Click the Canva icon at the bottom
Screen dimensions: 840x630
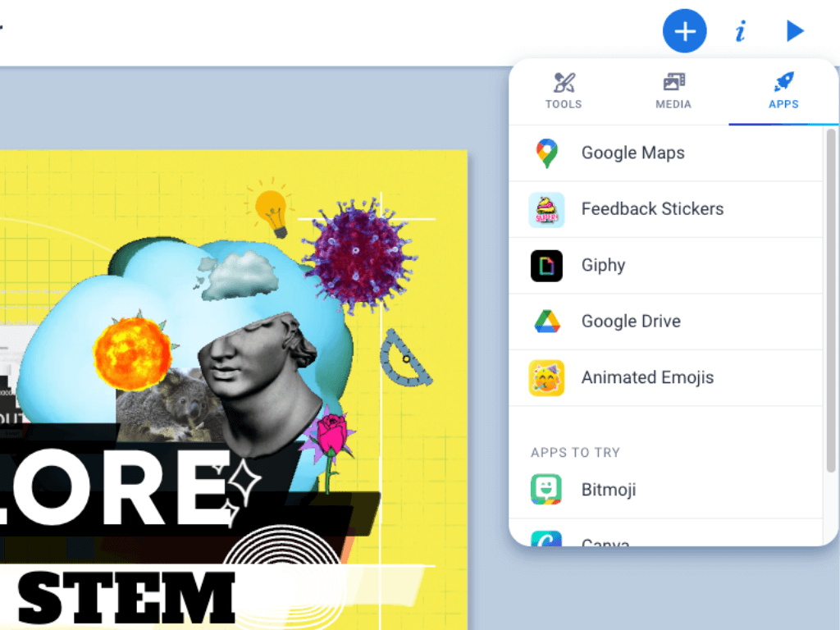[x=546, y=541]
